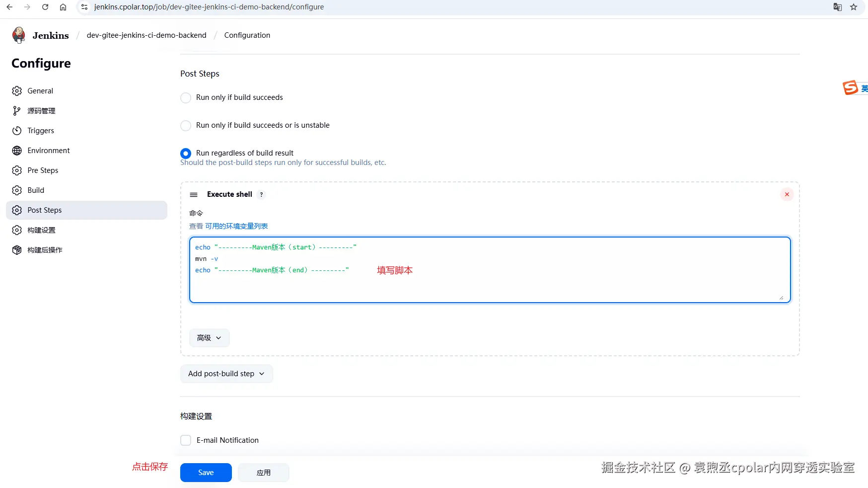
Task: Click the 构建设置 gear icon
Action: (17, 230)
